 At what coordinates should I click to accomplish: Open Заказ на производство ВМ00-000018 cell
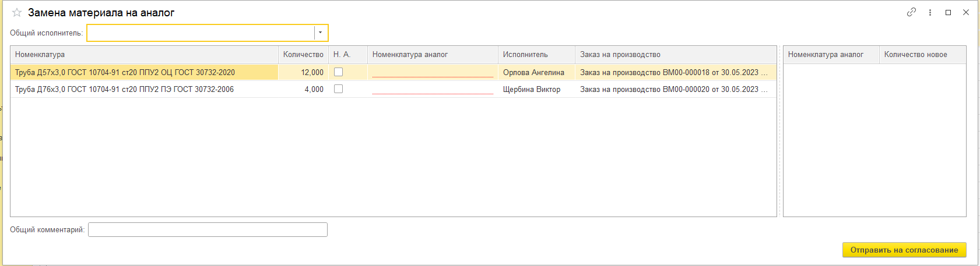point(676,72)
